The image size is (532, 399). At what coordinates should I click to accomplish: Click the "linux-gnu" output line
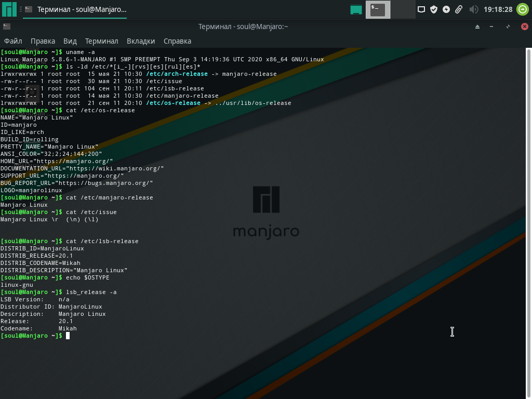[17, 285]
